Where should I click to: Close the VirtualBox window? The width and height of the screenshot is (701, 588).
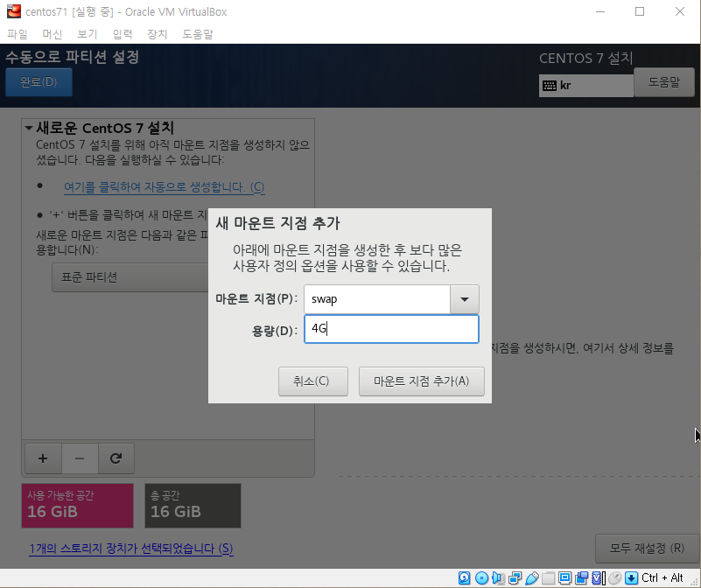click(x=679, y=11)
